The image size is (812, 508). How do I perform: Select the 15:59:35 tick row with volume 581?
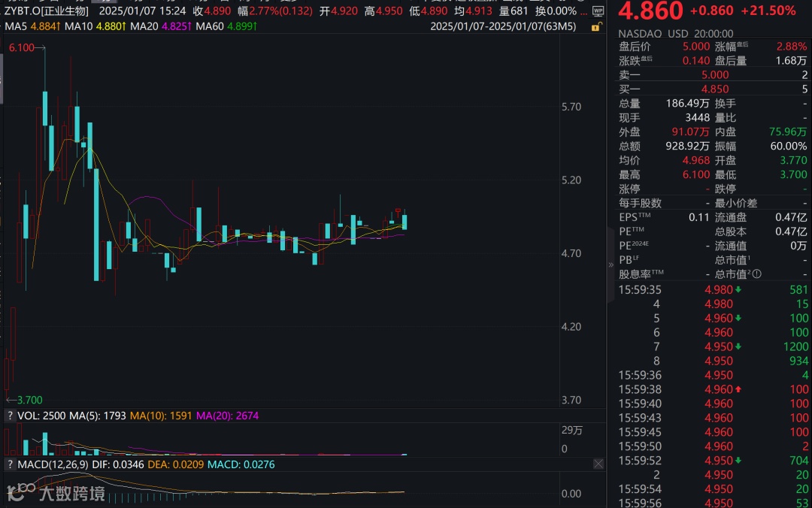click(x=713, y=289)
